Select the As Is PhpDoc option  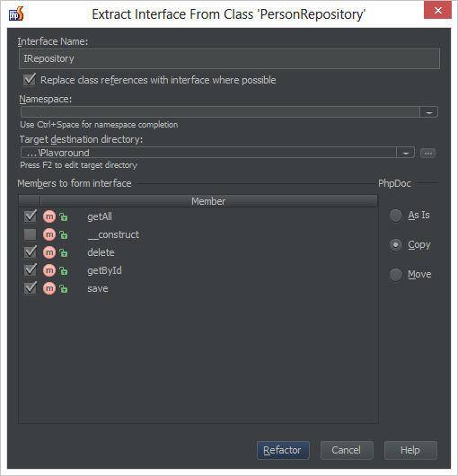(396, 216)
